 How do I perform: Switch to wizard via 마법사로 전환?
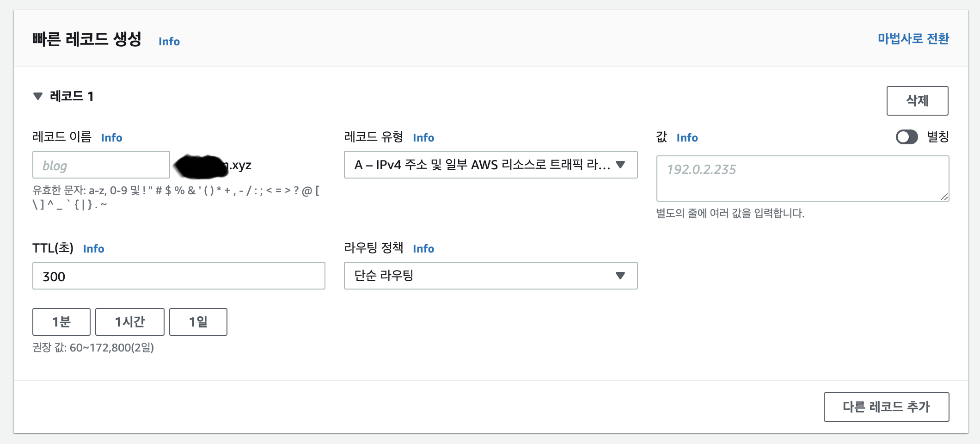click(913, 39)
